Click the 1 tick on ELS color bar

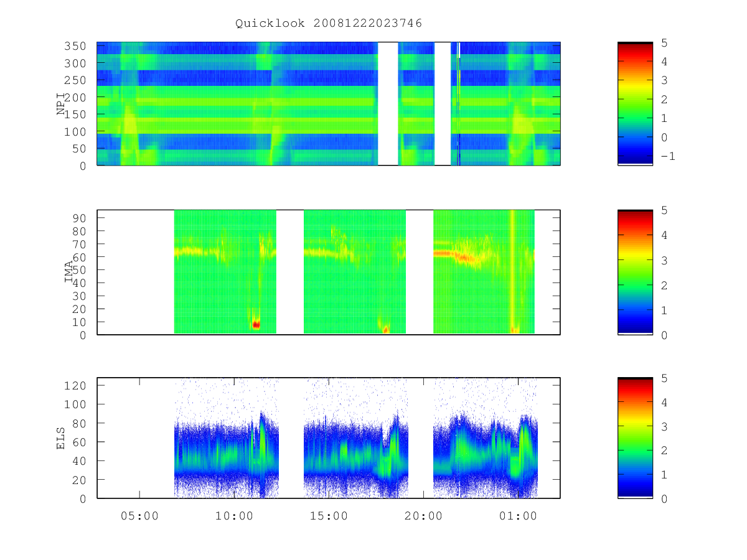(663, 474)
